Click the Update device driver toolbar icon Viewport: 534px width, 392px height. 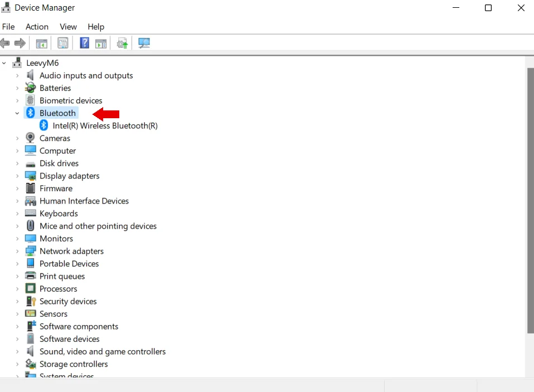[122, 43]
